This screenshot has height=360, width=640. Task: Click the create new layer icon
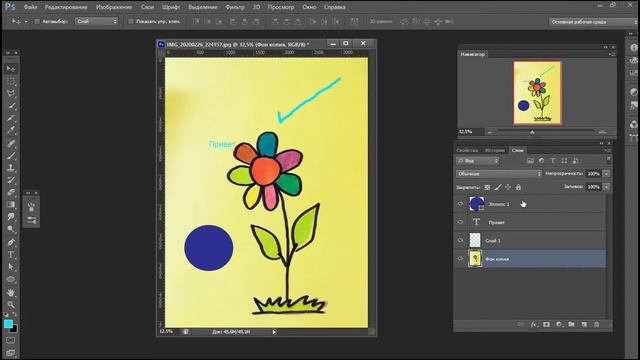point(584,324)
